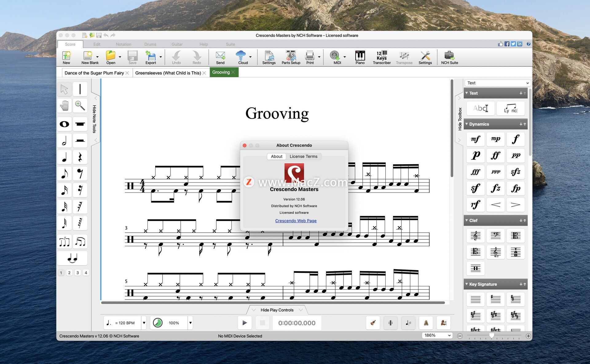
Task: Insert tablature clef
Action: coord(516,252)
